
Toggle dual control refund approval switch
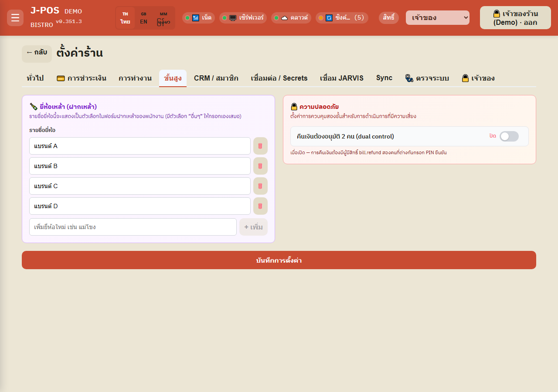(x=509, y=136)
